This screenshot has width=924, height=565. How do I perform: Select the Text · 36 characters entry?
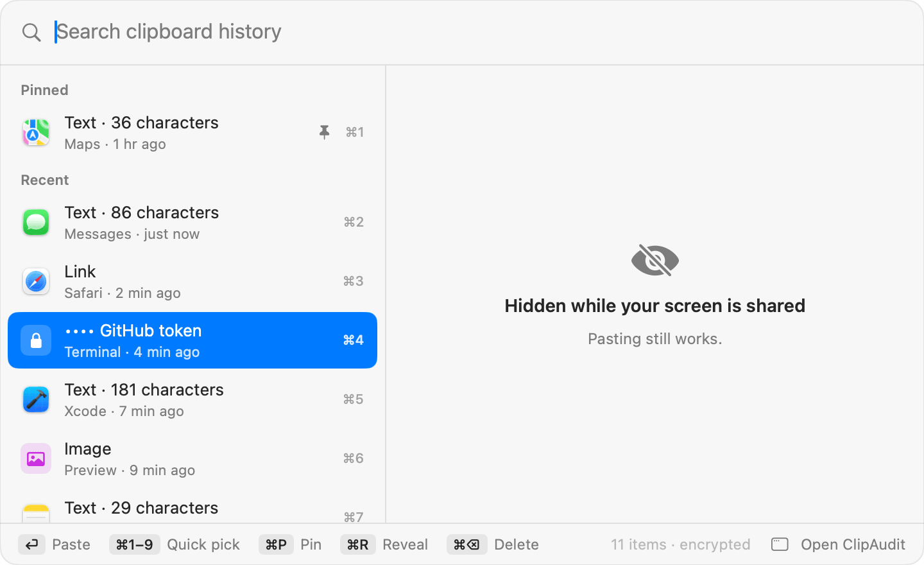(x=193, y=132)
